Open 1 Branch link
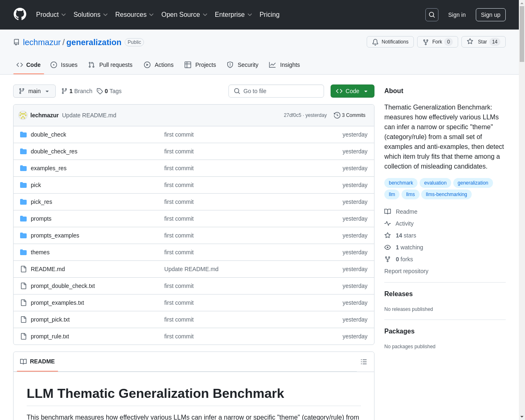This screenshot has height=420, width=525. 77,91
